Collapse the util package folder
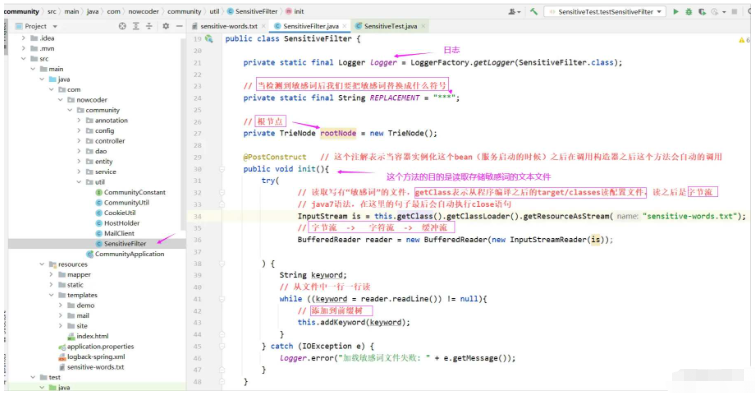The height and width of the screenshot is (393, 755). [x=79, y=182]
